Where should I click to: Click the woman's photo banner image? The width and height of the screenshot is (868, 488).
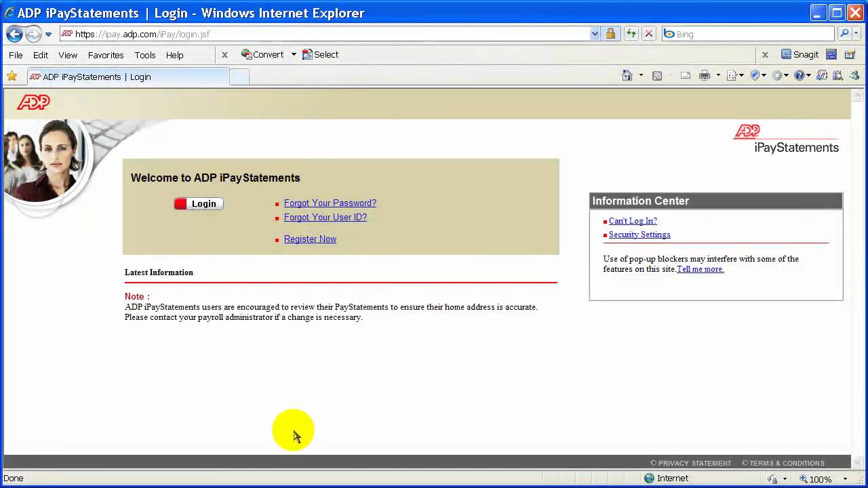[46, 161]
